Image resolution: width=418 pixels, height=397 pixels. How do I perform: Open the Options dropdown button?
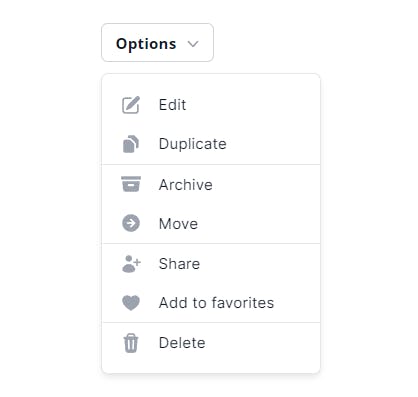[157, 42]
